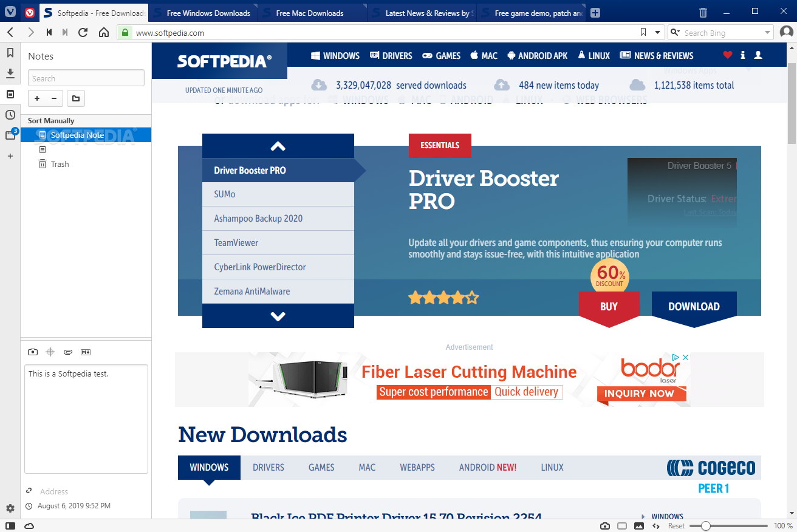The height and width of the screenshot is (532, 797).
Task: Open the Downloads panel
Action: pyautogui.click(x=10, y=73)
